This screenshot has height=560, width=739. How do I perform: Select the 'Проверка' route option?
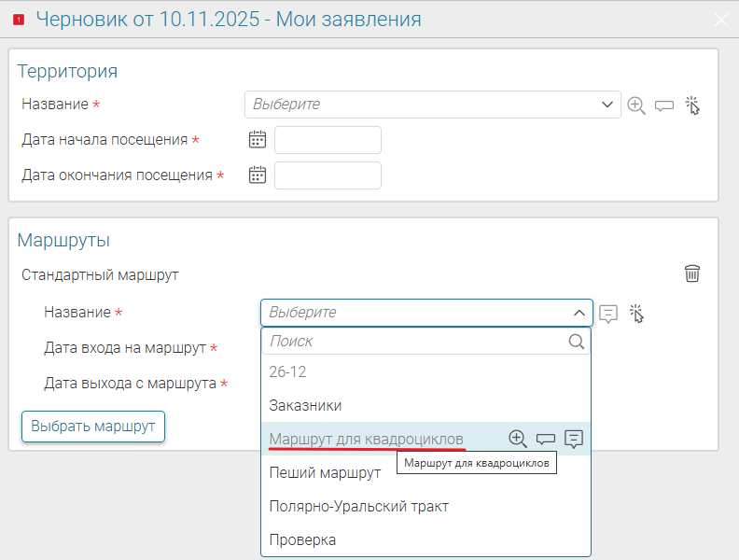[x=302, y=539]
